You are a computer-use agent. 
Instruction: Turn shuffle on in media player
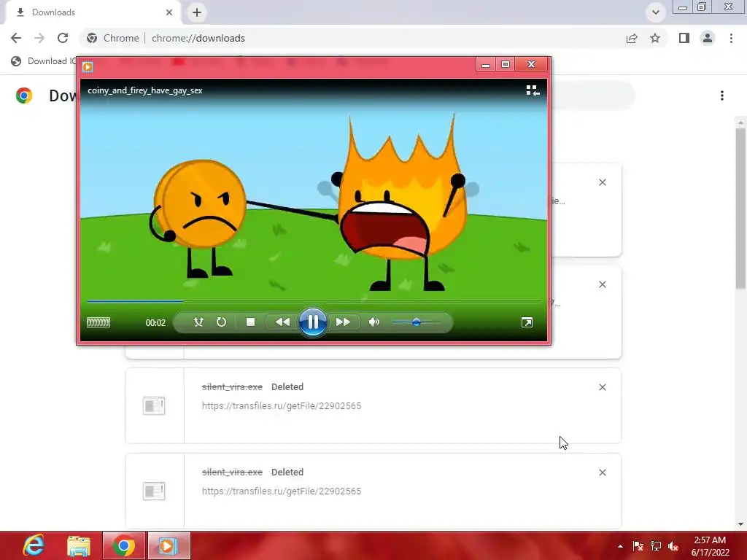point(198,322)
